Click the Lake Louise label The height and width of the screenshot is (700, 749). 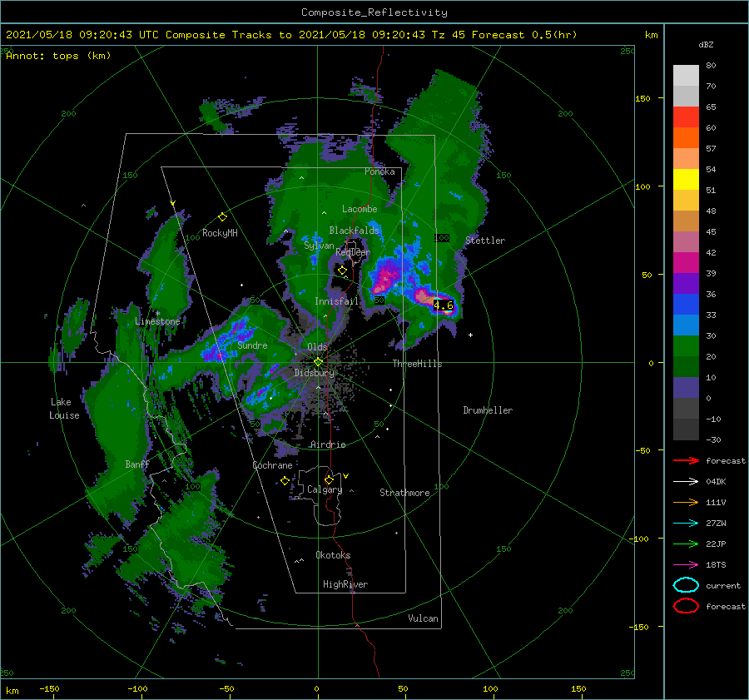[64, 409]
